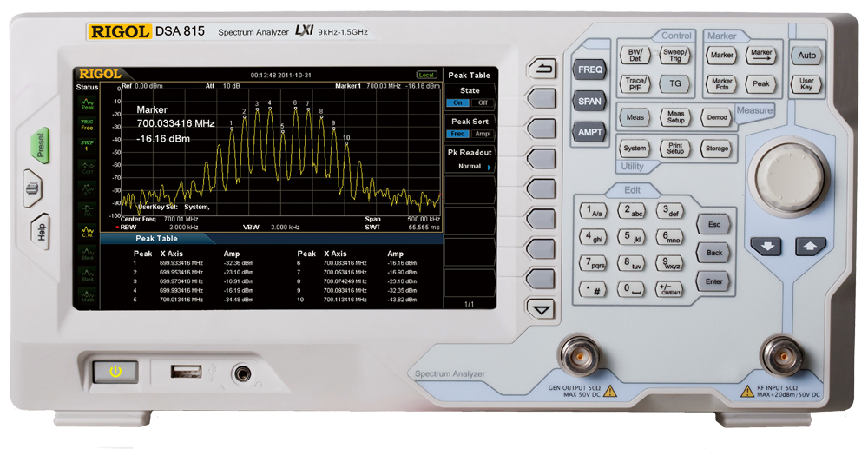Viewport: 868px width, 449px height.
Task: Select Ampl for Peak Sort
Action: pos(482,134)
